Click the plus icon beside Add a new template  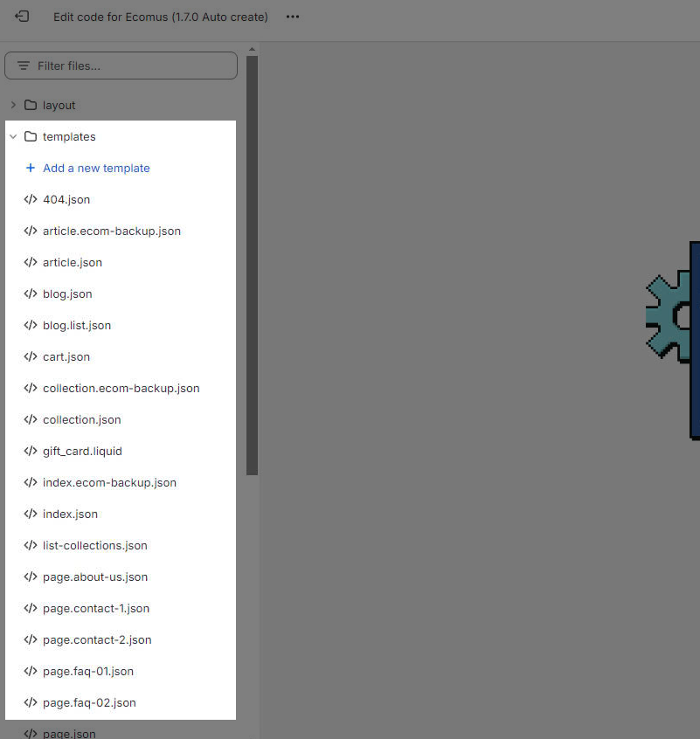(31, 168)
